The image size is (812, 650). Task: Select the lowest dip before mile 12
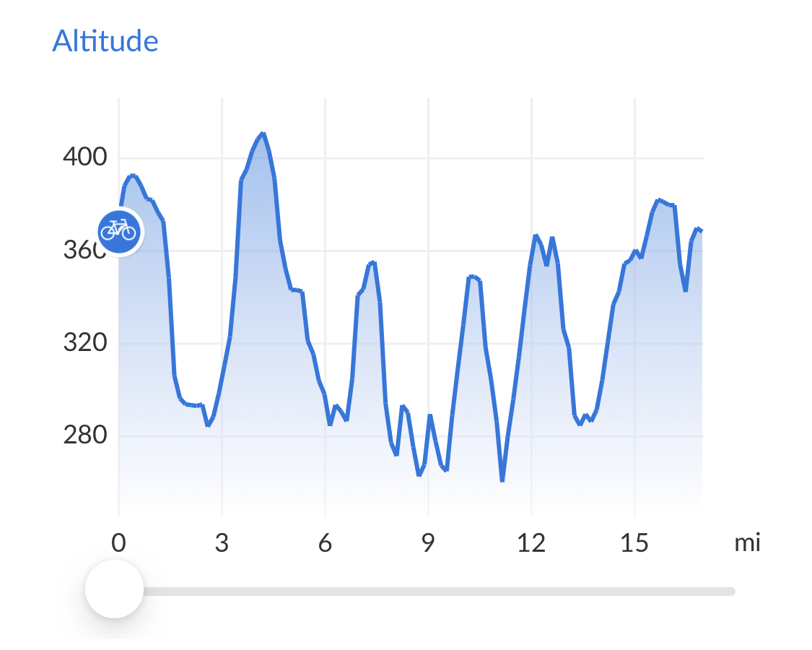(502, 480)
